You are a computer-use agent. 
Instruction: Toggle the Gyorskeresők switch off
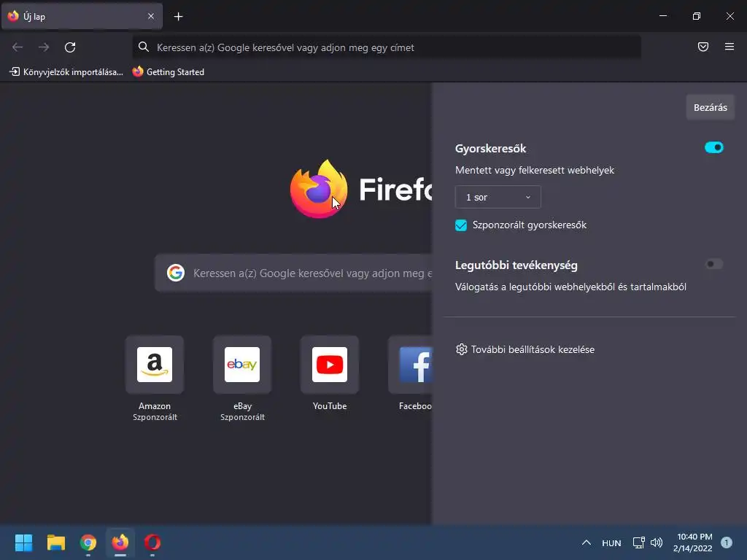click(x=713, y=147)
